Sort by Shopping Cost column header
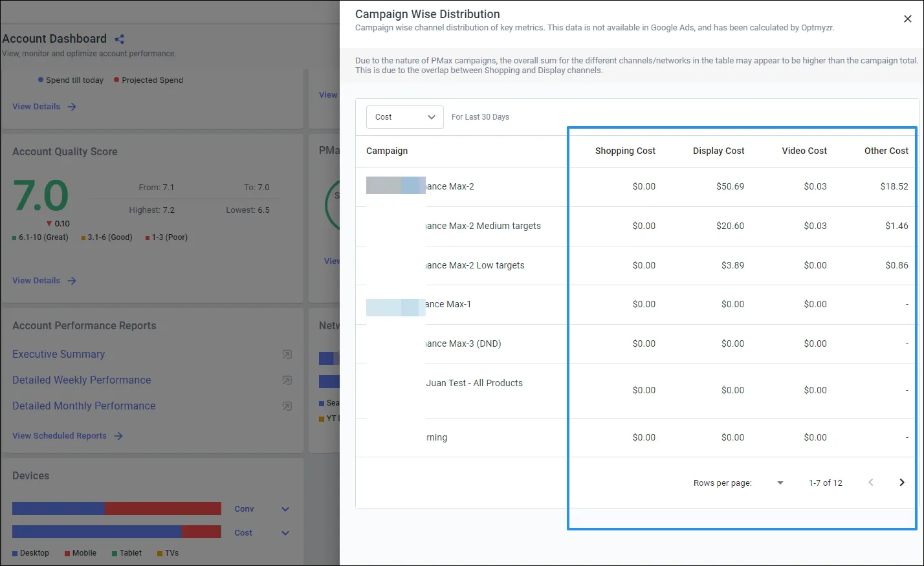924x566 pixels. (625, 151)
